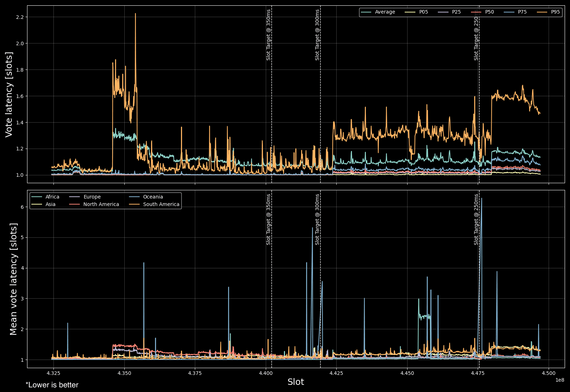Click the South America orange line swatch

tap(134, 205)
